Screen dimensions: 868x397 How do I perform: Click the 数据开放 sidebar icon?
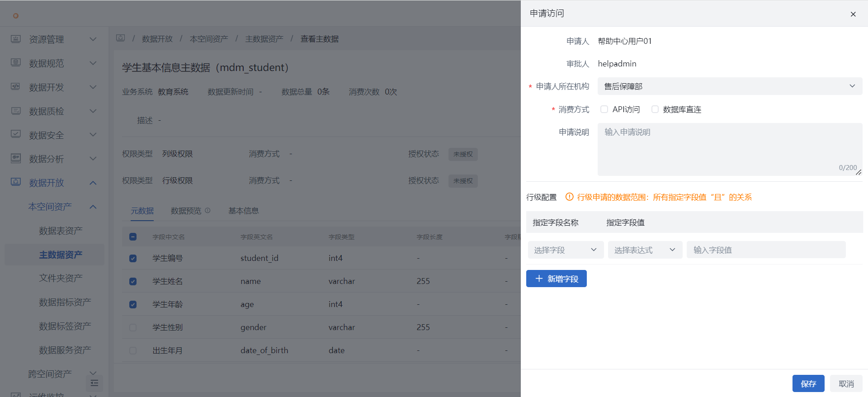click(16, 182)
